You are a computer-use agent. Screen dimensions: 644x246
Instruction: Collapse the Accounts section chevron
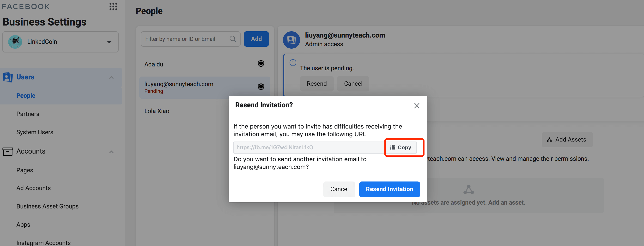coord(111,152)
